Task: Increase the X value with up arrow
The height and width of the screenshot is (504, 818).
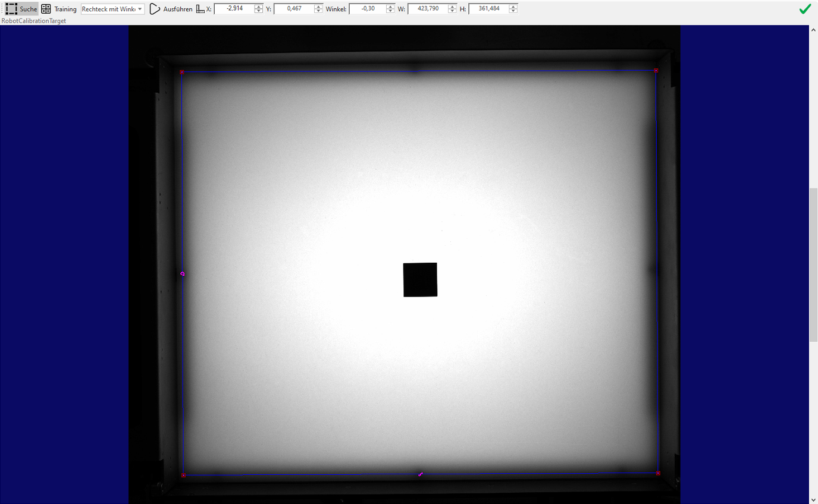Action: 258,7
